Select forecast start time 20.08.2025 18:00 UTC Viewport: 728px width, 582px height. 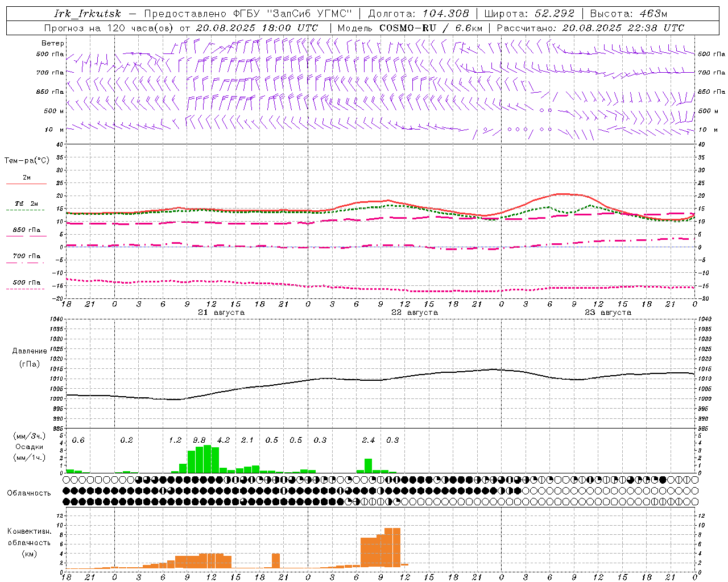click(x=257, y=28)
